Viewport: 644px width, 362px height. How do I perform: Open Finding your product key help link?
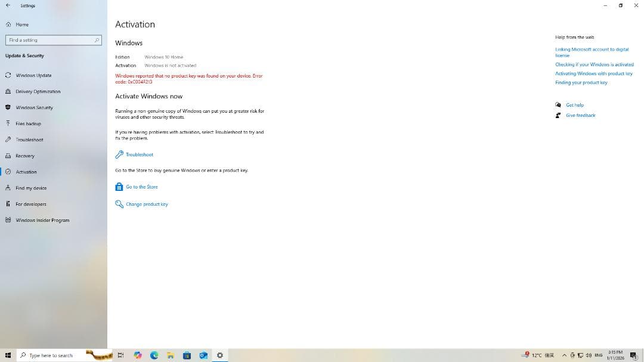coord(581,82)
